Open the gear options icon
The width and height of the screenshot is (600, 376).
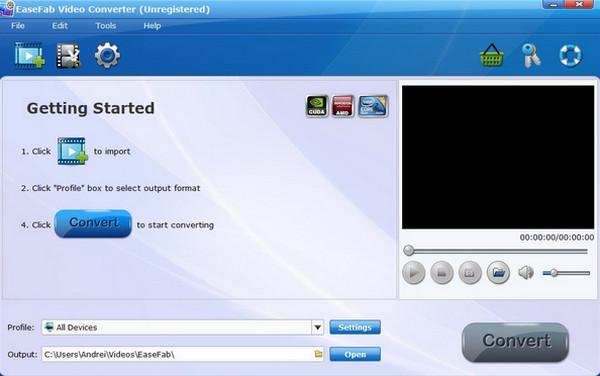coord(107,55)
